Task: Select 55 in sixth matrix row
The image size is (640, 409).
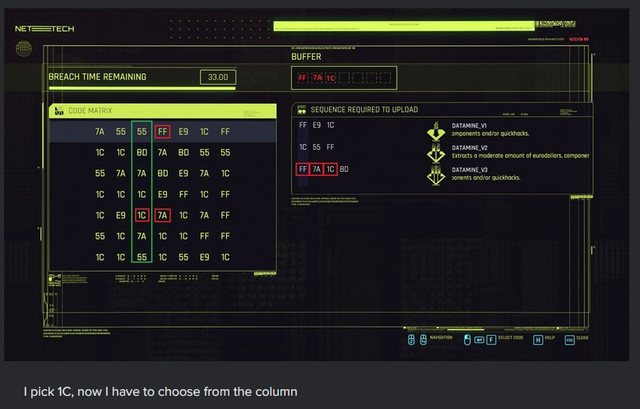Action: point(100,236)
